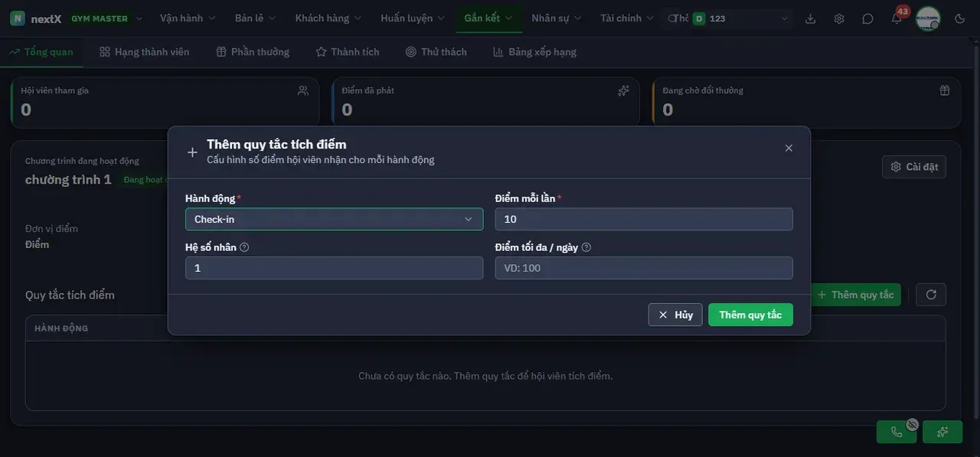Expand the Vận hành menu
980x457 pixels.
point(188,18)
